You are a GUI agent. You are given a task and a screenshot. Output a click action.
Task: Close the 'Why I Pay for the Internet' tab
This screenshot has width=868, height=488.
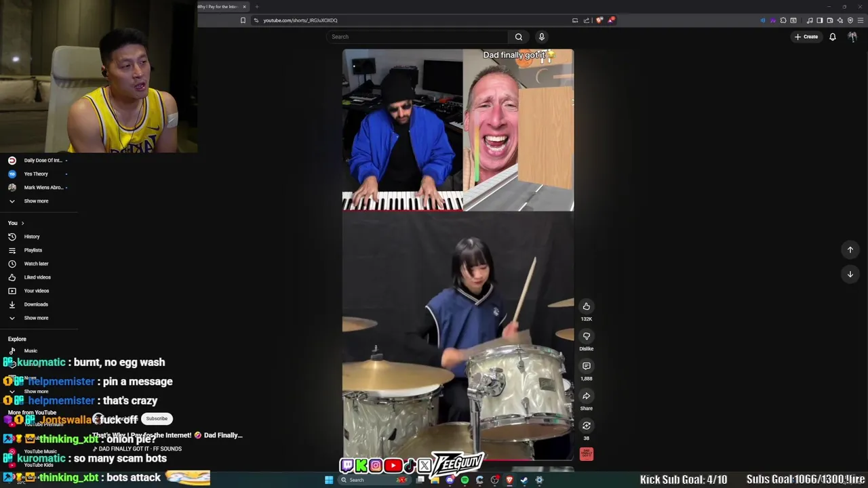[x=244, y=7]
